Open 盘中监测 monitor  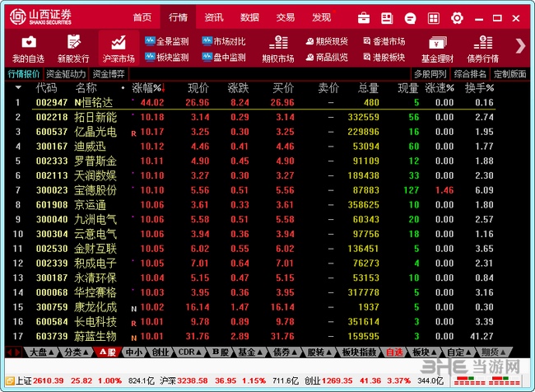click(224, 57)
